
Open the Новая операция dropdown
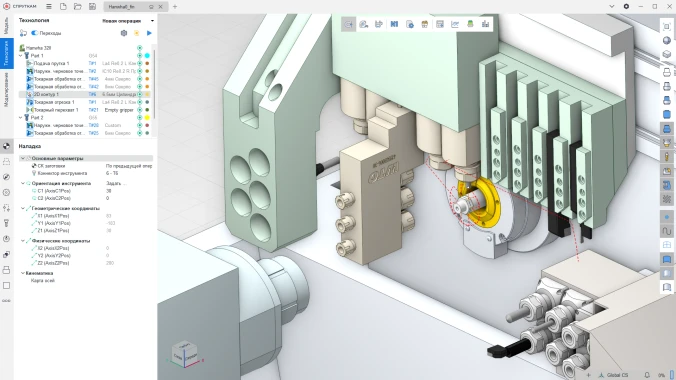point(128,21)
